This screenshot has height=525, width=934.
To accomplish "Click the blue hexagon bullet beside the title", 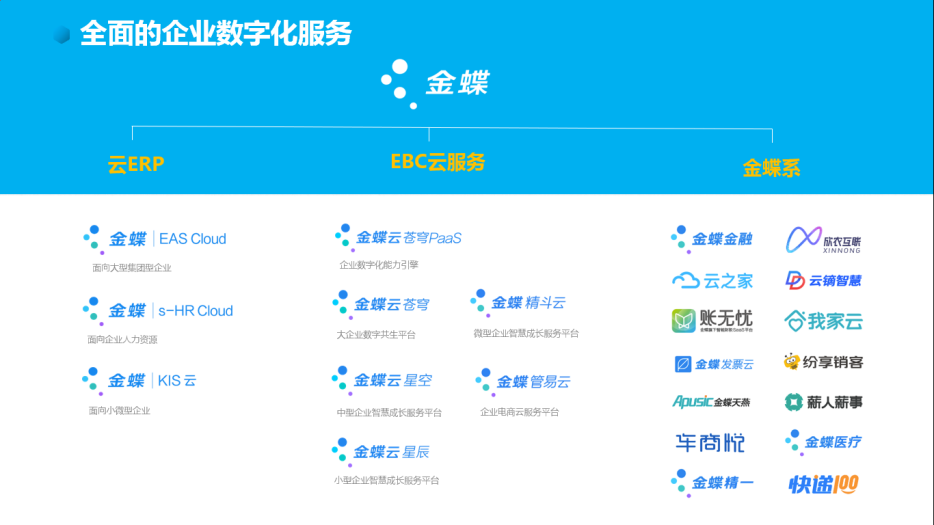I will 61,35.
